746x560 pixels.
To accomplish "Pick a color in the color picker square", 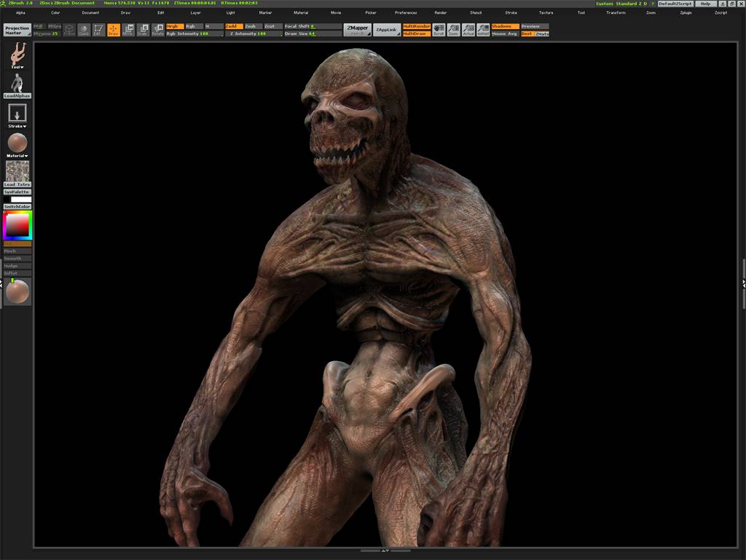I will 17,225.
